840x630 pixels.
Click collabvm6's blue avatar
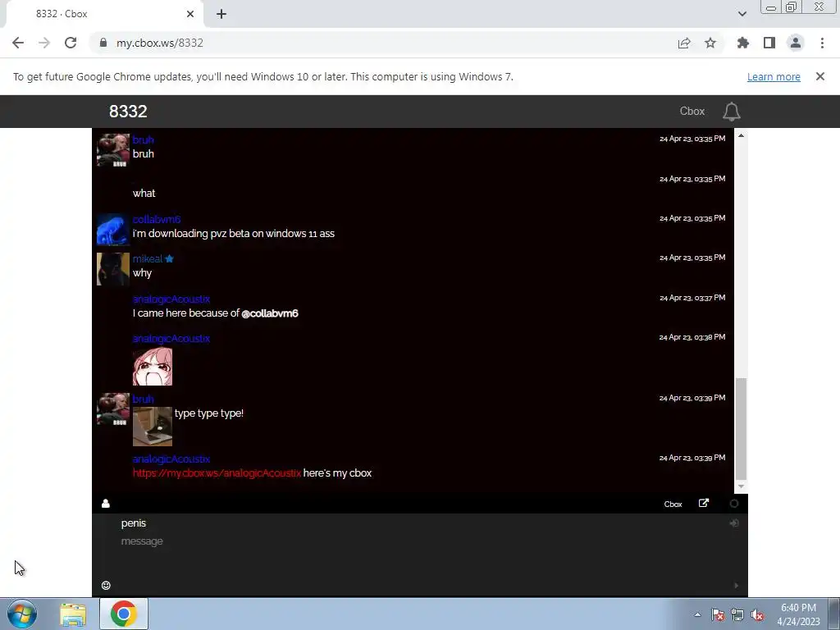point(113,230)
